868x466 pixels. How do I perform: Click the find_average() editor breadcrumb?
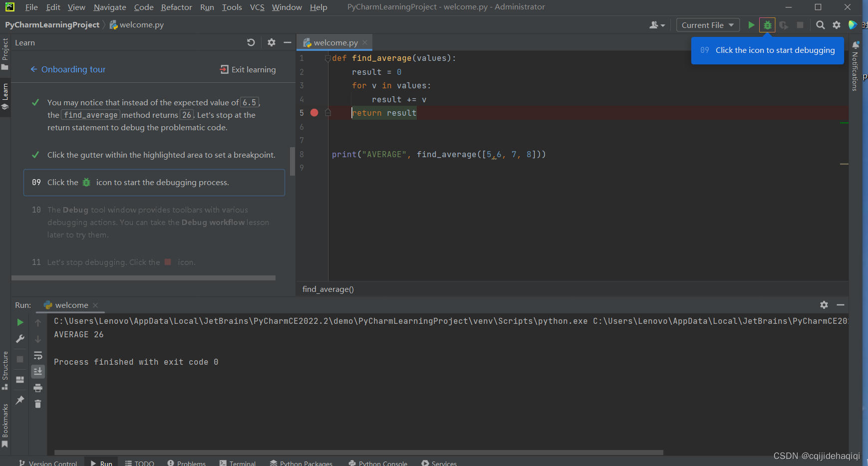328,289
